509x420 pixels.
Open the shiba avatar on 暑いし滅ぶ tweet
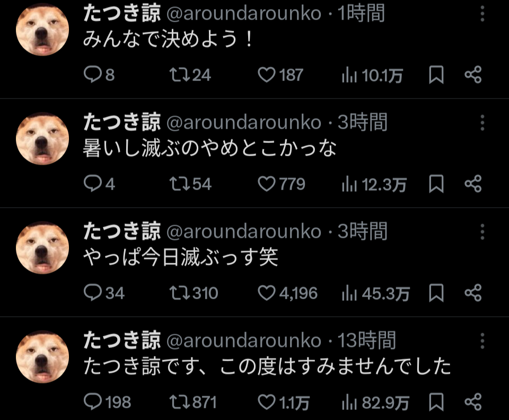(42, 139)
